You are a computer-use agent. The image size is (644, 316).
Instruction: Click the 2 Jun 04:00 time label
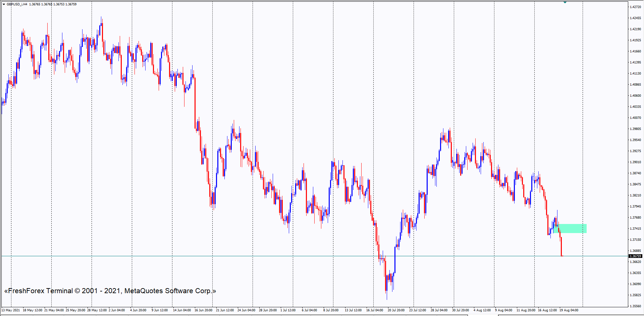tap(117, 310)
